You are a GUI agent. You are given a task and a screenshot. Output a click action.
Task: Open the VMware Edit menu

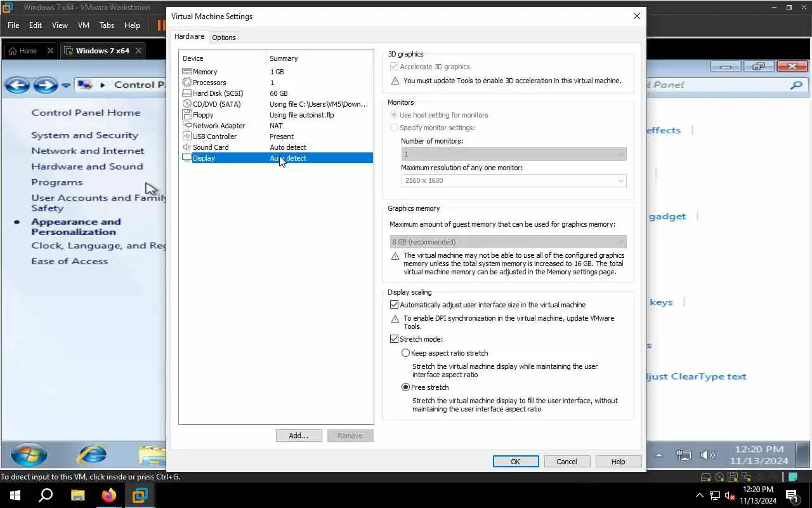pos(36,25)
